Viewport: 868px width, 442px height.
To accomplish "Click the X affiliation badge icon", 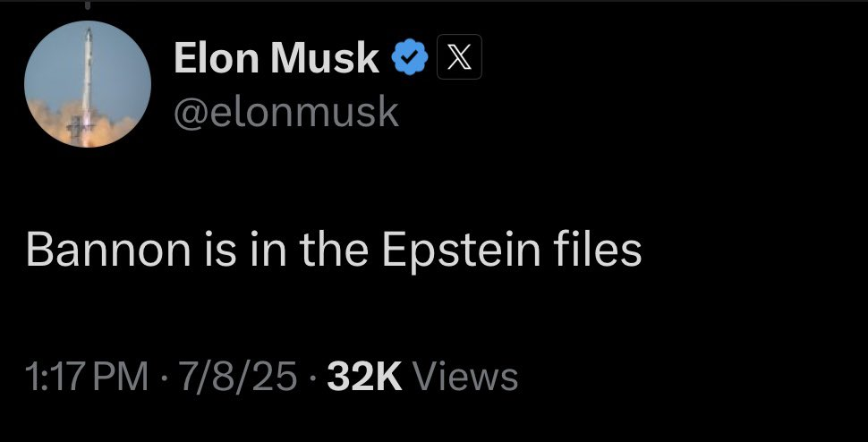I will point(458,59).
